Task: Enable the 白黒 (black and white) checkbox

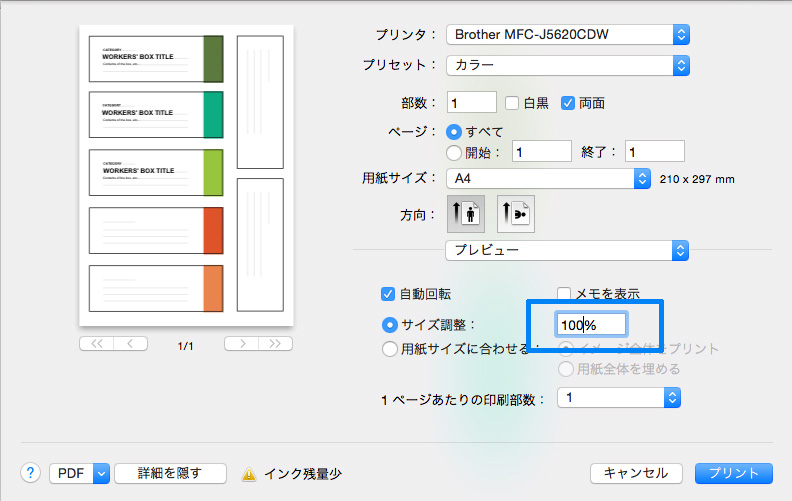Action: click(x=512, y=102)
